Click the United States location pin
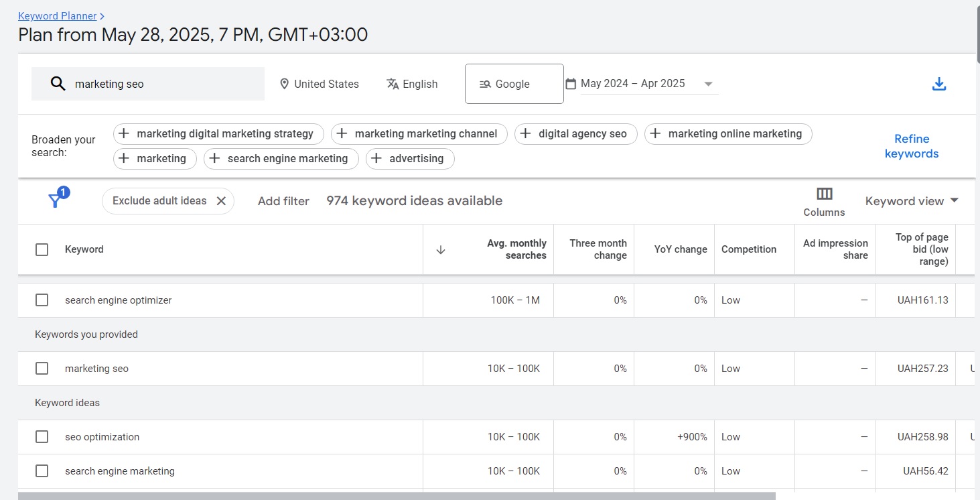The width and height of the screenshot is (980, 500). 285,84
